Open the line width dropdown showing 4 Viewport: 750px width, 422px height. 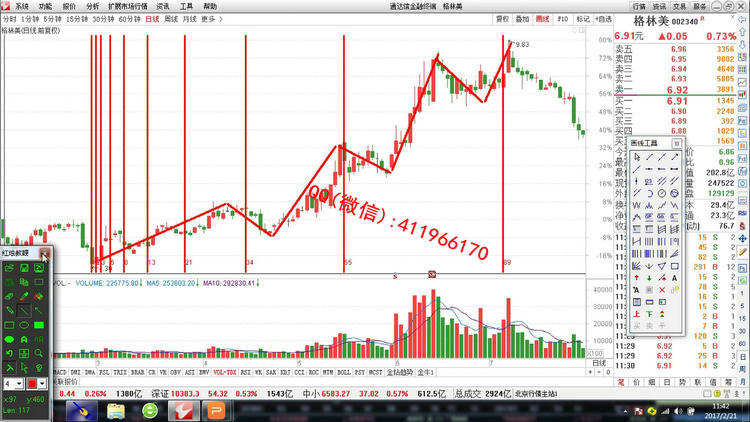click(x=20, y=384)
